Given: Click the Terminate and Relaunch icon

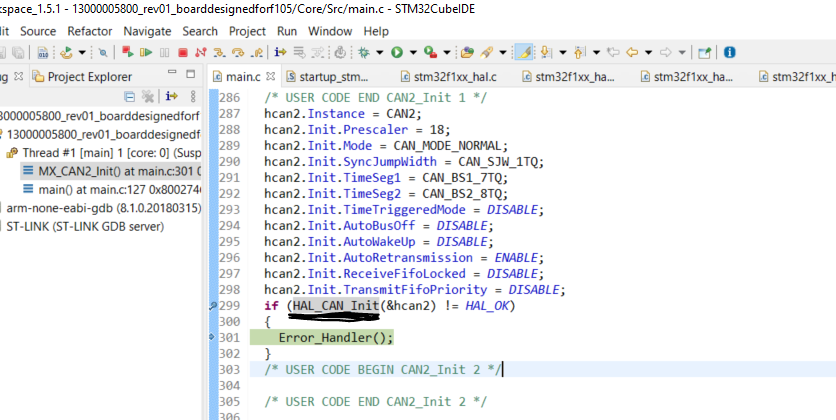Looking at the screenshot, I should coord(127,52).
